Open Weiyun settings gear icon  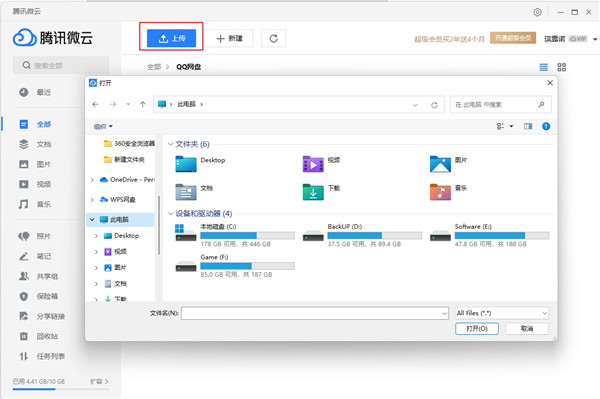point(537,12)
